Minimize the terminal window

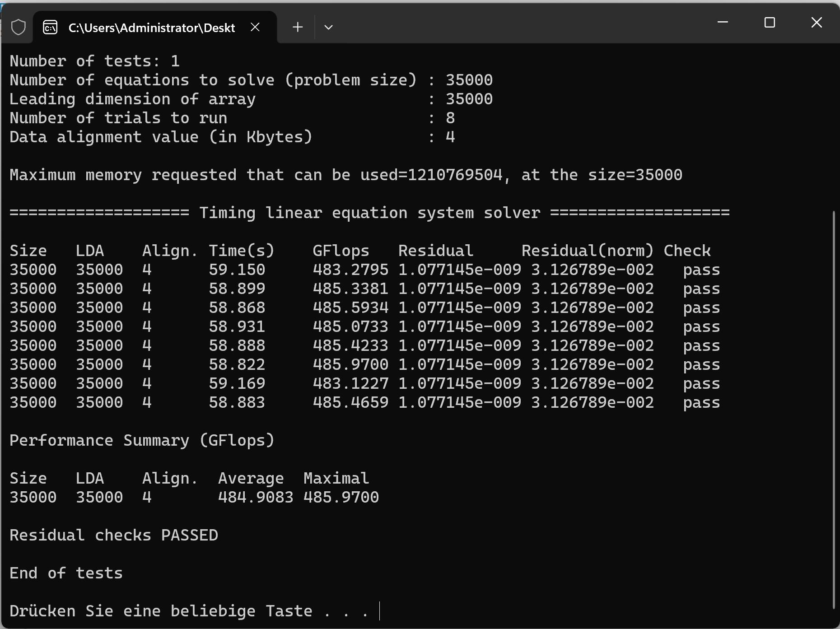pos(723,22)
